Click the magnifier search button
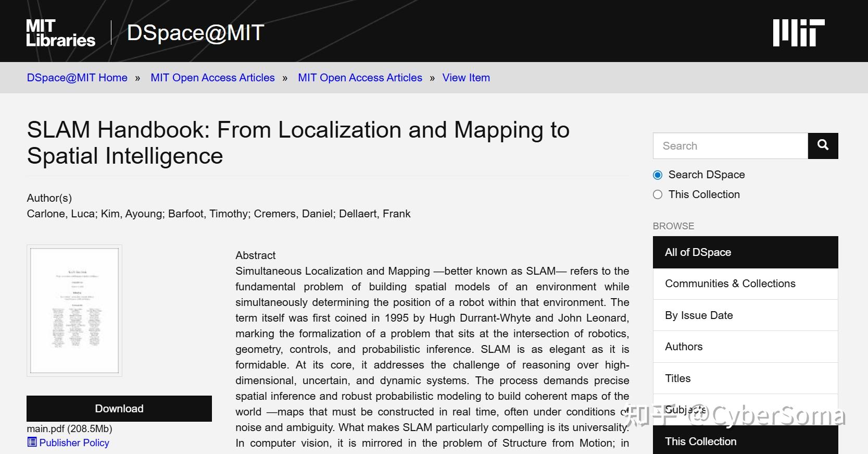The width and height of the screenshot is (868, 454). pos(823,145)
